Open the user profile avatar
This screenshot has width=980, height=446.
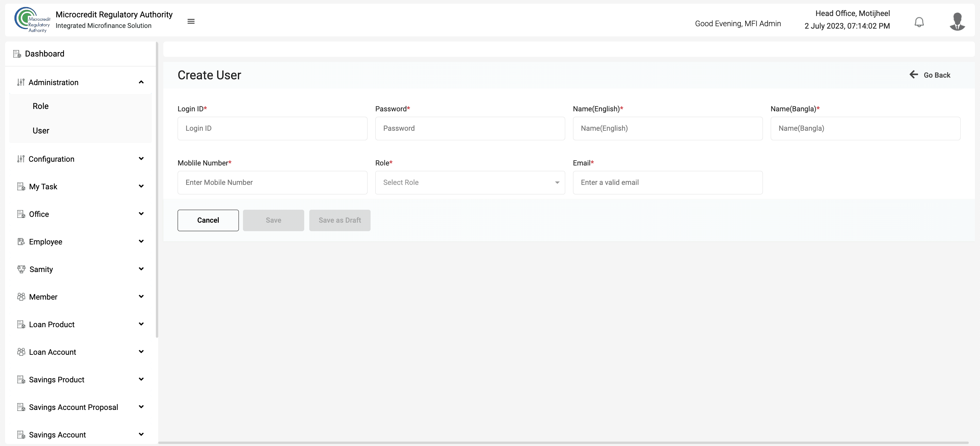(957, 21)
